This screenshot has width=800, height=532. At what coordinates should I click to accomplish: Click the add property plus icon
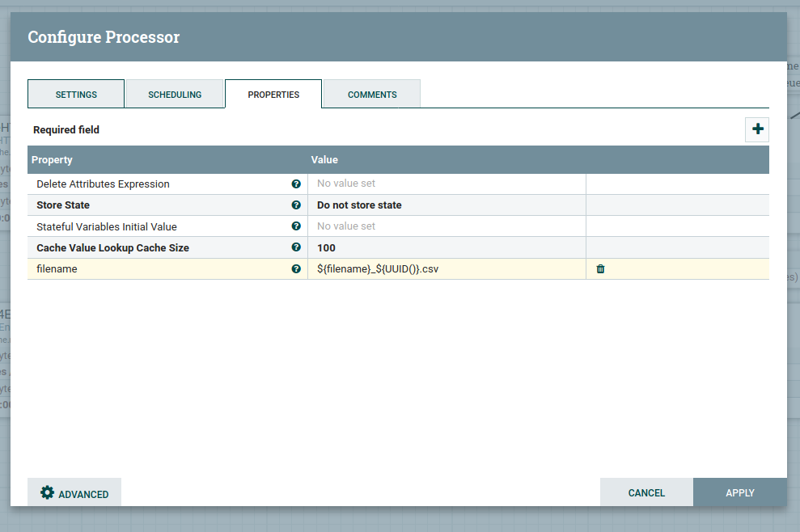(x=757, y=129)
